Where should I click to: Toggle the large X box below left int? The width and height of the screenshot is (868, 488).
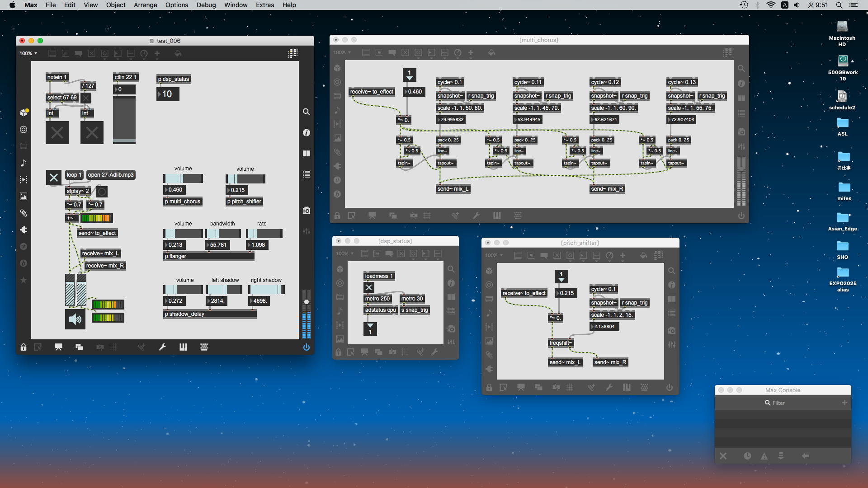[57, 133]
